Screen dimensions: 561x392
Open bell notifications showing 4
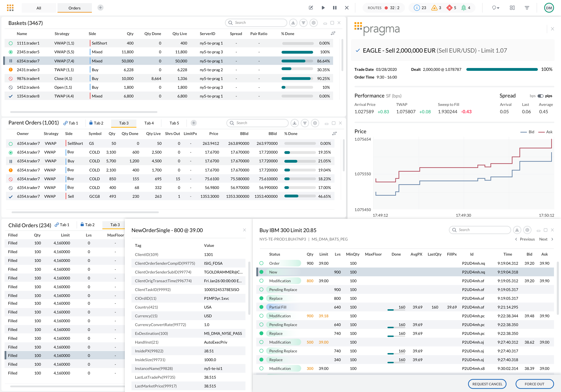(466, 8)
